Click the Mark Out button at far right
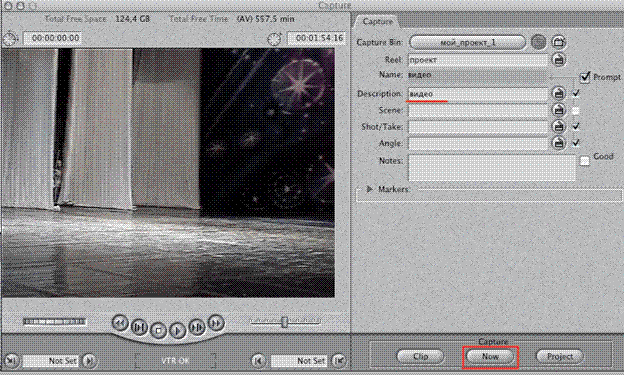This screenshot has width=624, height=375. click(x=339, y=361)
